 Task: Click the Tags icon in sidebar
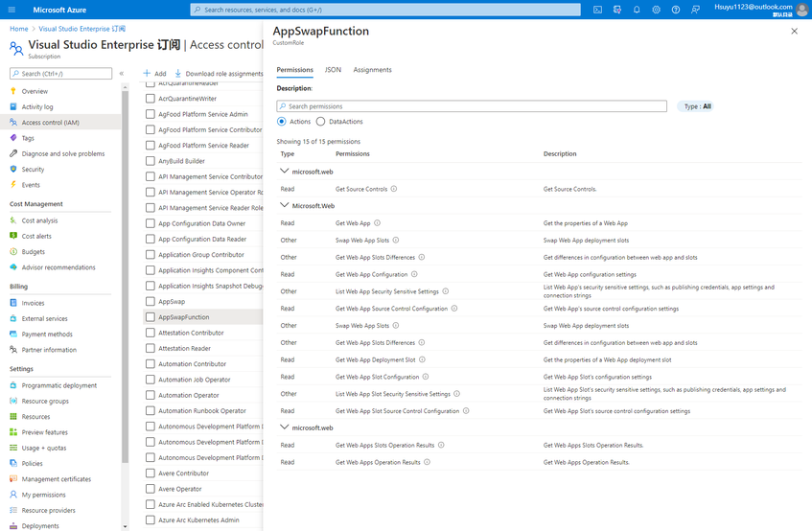click(x=13, y=138)
